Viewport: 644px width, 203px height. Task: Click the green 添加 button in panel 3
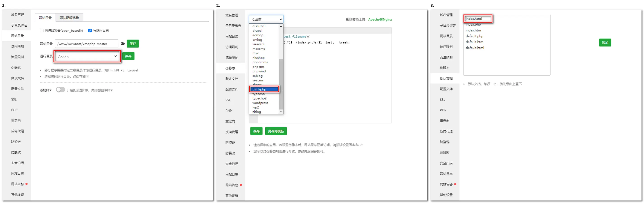coord(605,43)
